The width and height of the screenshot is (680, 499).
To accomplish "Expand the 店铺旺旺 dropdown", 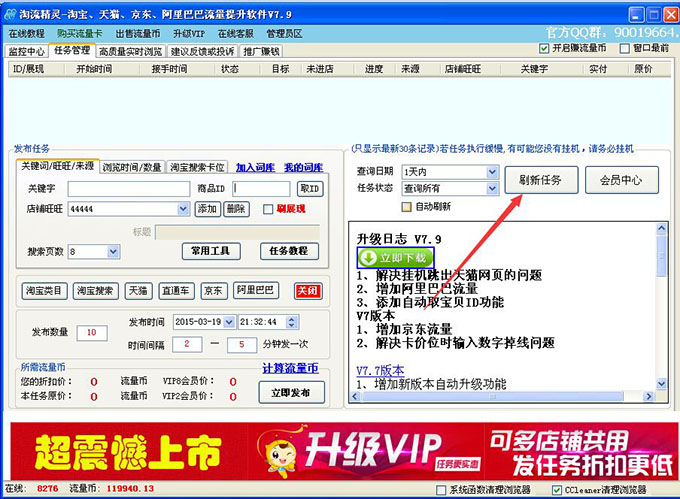I will tap(183, 209).
